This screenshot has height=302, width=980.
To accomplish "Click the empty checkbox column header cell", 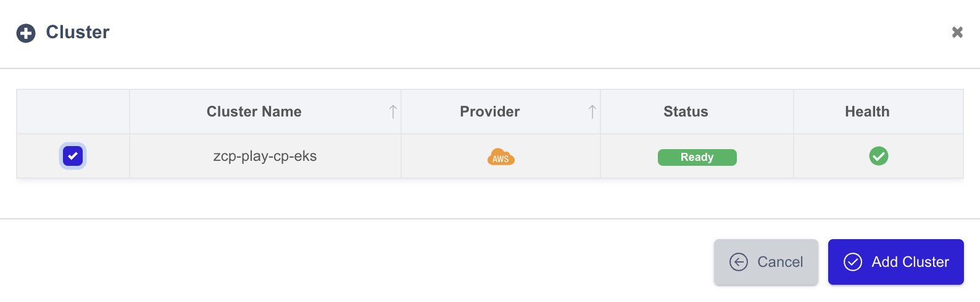I will click(x=73, y=112).
